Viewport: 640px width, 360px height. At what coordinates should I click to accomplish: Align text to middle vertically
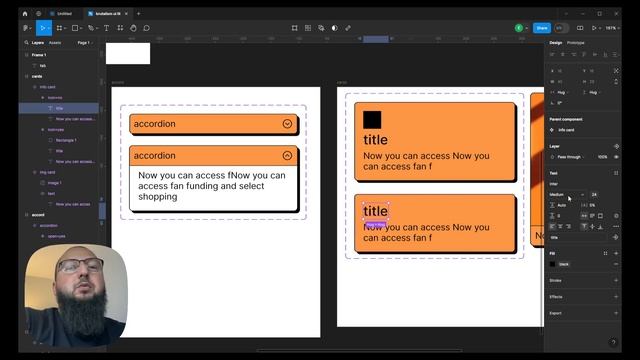point(592,227)
